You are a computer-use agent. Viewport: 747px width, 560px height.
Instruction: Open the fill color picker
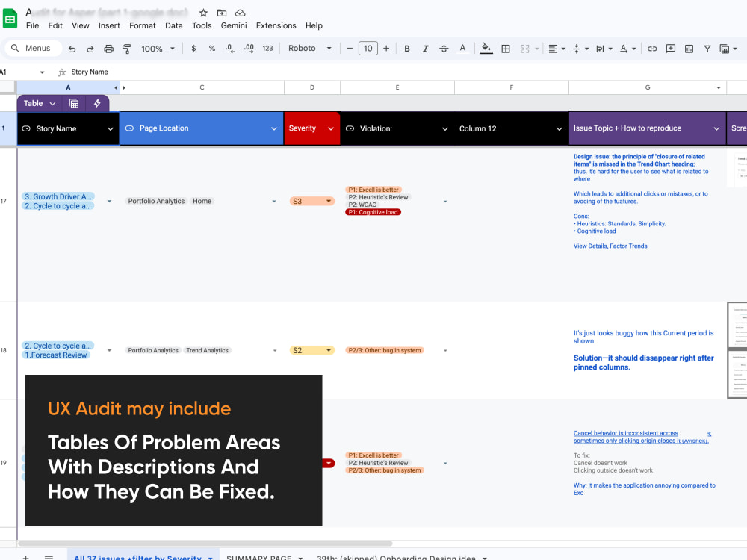coord(486,49)
